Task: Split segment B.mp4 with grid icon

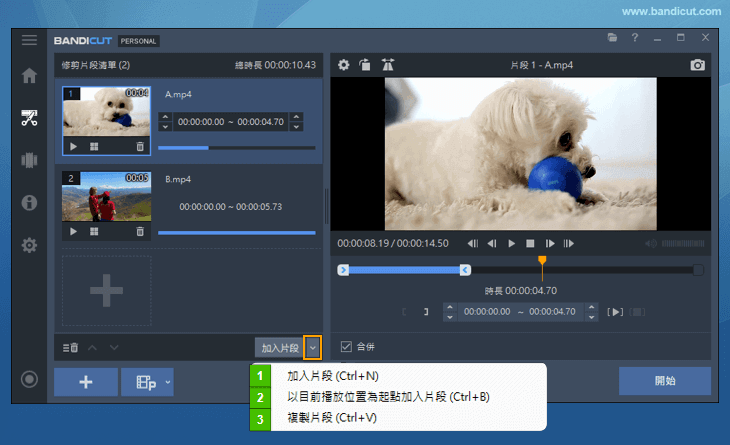Action: 94,231
